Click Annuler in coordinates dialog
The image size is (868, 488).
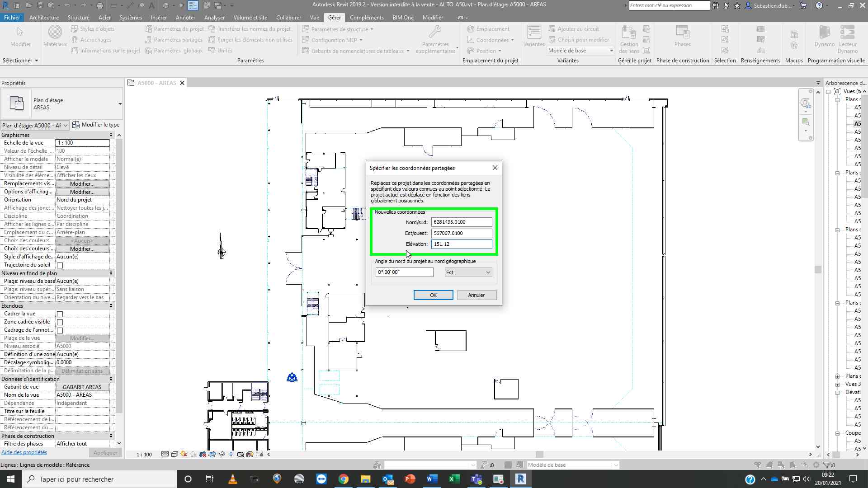point(476,295)
